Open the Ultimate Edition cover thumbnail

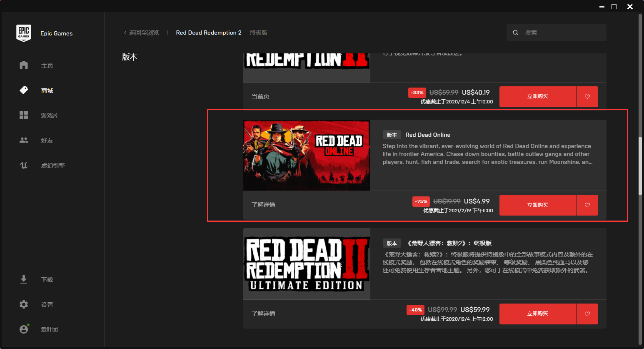point(307,264)
